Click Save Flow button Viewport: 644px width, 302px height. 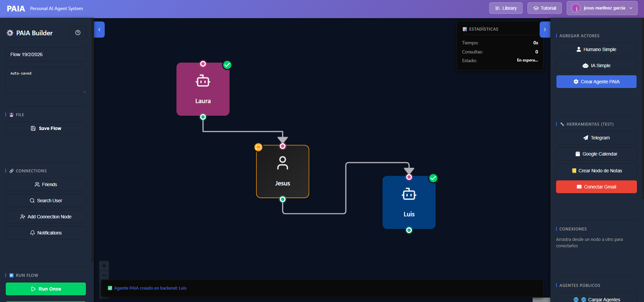[x=46, y=128]
